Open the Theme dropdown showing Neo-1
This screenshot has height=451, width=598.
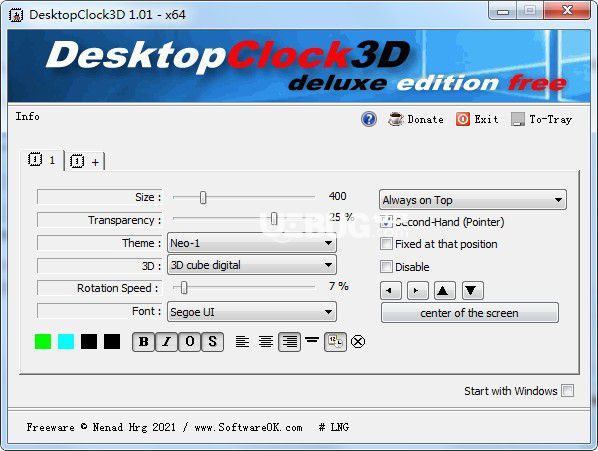click(x=252, y=242)
